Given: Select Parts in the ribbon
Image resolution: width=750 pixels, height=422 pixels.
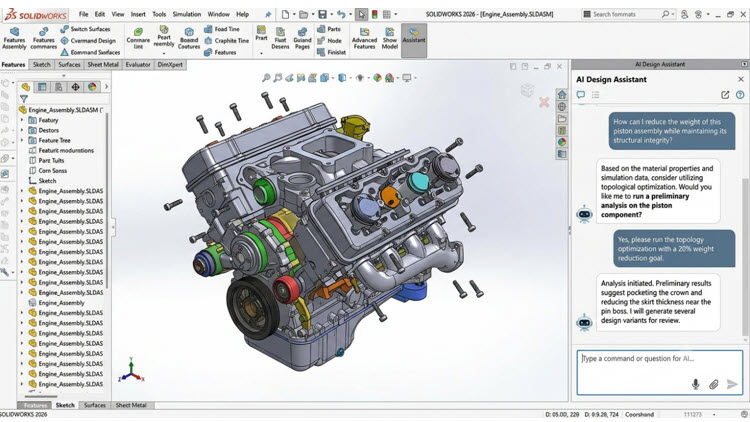Looking at the screenshot, I should pyautogui.click(x=329, y=29).
